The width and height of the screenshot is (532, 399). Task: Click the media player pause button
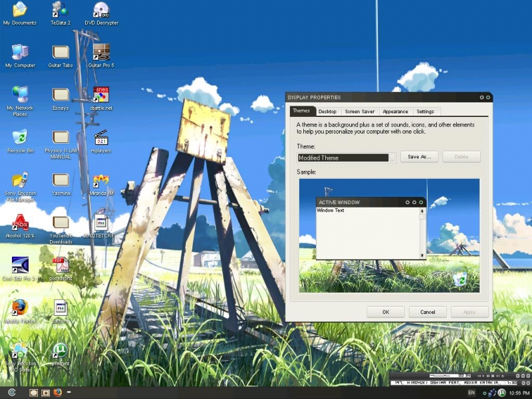(x=488, y=376)
